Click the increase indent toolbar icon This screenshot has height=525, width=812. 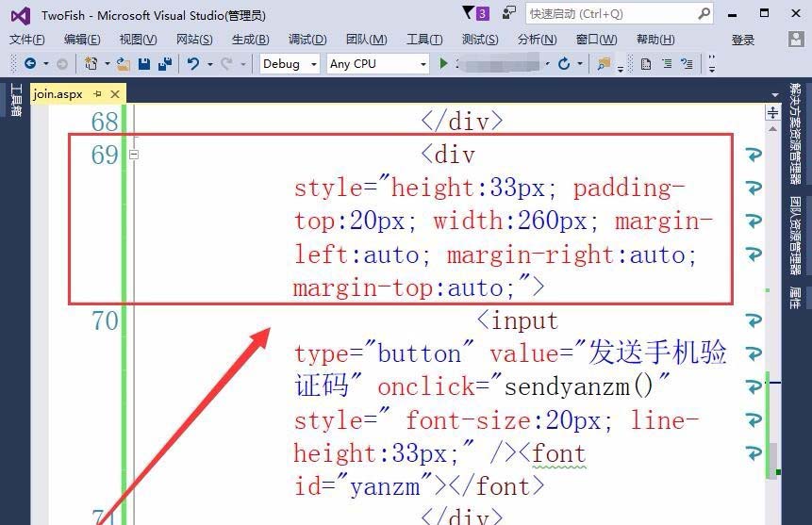(x=688, y=64)
